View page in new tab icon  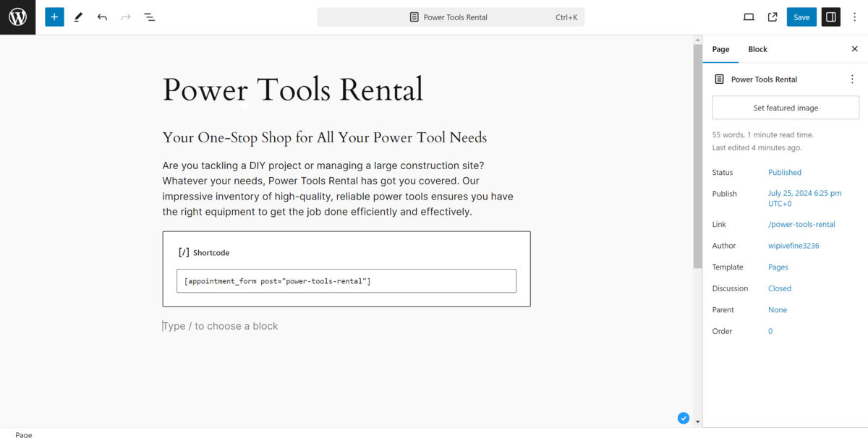[773, 17]
